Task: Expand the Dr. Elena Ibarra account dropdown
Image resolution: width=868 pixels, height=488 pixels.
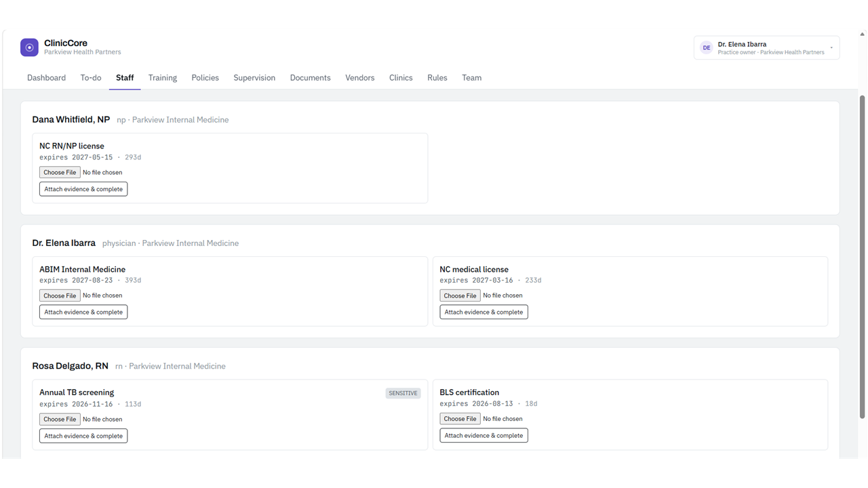Action: 766,47
